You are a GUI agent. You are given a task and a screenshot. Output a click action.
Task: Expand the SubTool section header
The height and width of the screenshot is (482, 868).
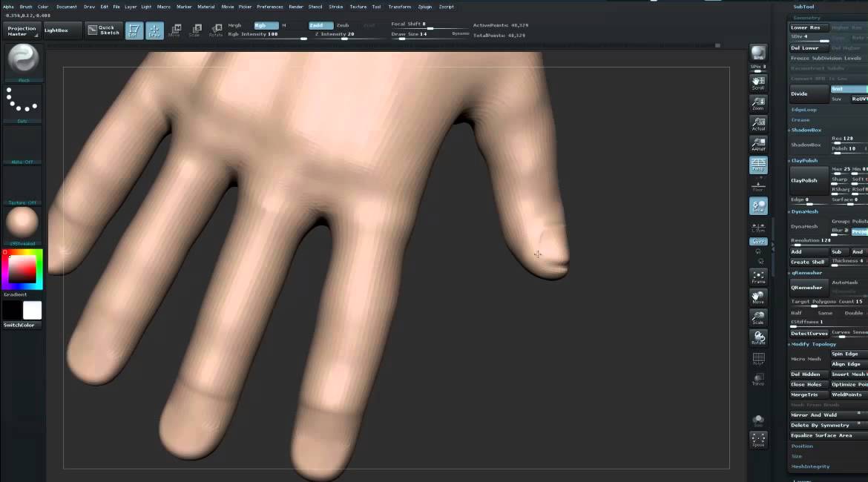803,7
